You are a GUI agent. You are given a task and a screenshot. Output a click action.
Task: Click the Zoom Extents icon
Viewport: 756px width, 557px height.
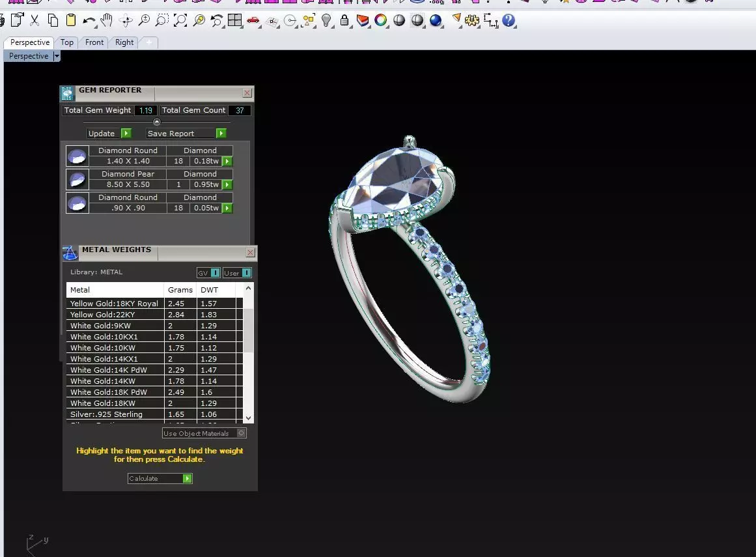(x=180, y=20)
